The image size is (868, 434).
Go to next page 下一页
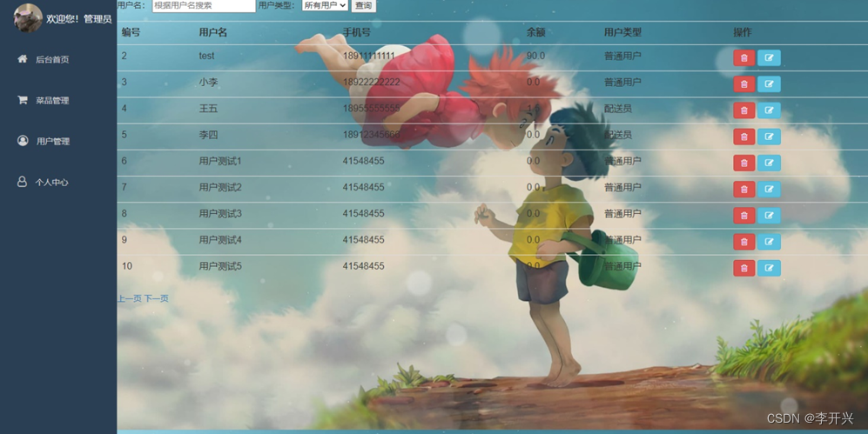click(x=157, y=298)
